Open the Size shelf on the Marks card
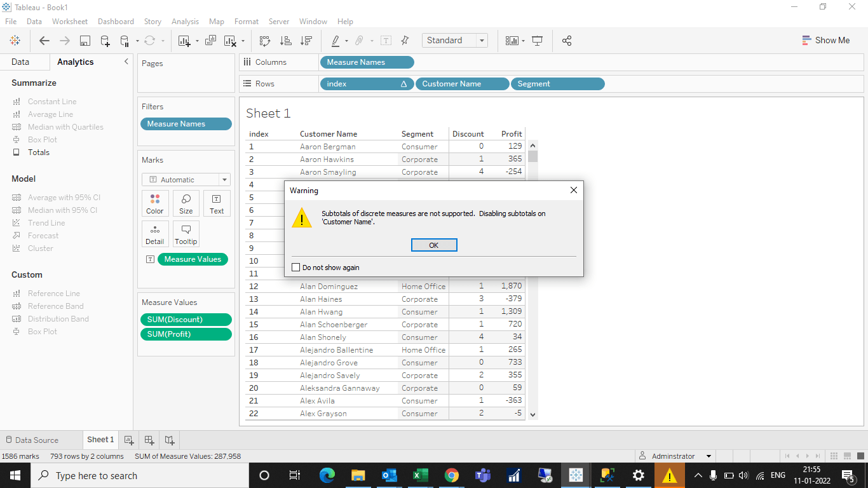Screen dimensions: 868x488 click(186, 203)
